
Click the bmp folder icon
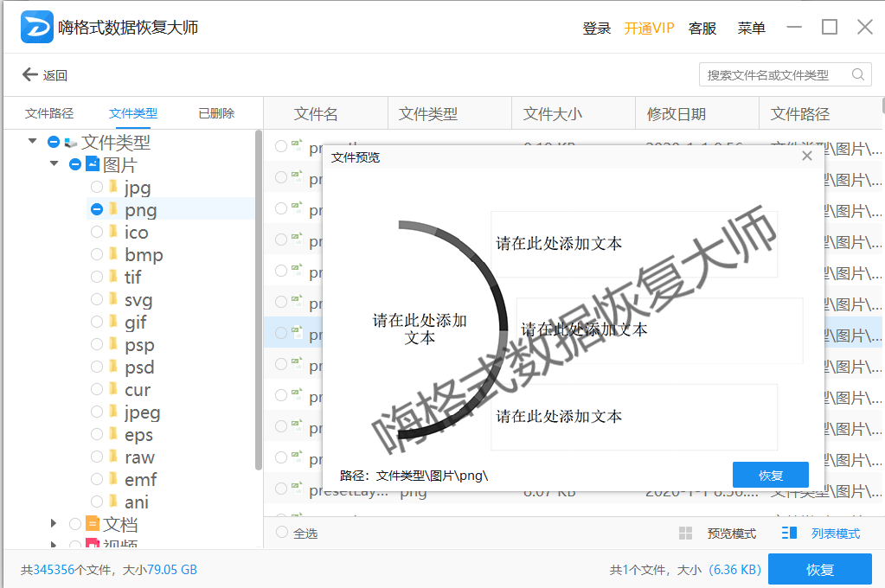(113, 254)
